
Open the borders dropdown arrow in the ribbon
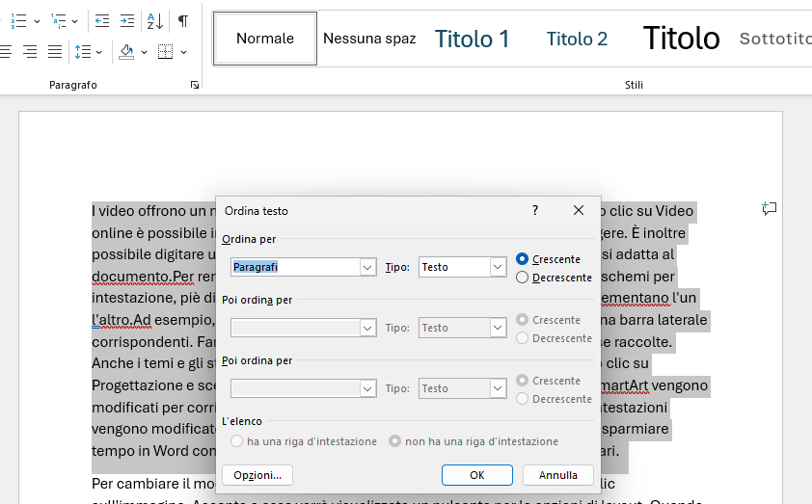click(183, 52)
